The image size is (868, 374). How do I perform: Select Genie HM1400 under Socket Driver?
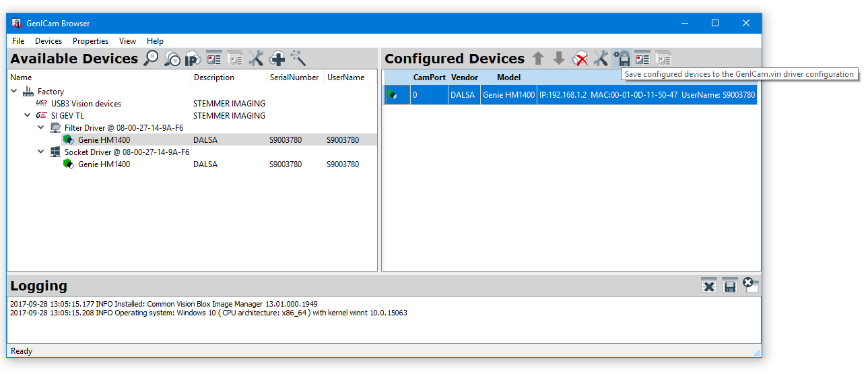click(x=104, y=164)
